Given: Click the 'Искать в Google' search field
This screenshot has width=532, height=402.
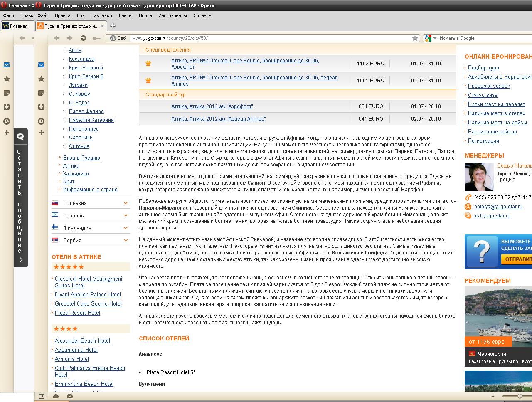Looking at the screenshot, I should tap(485, 38).
